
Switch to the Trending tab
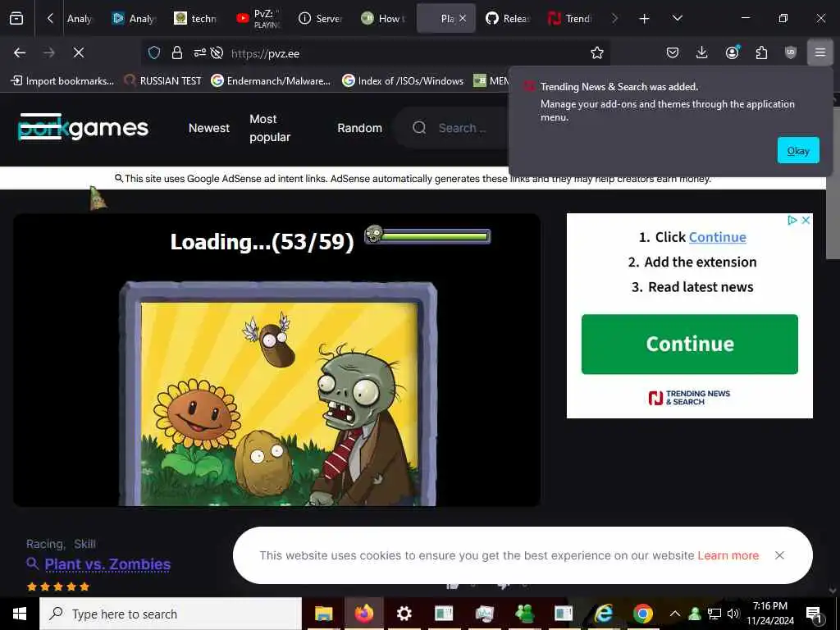coord(569,18)
